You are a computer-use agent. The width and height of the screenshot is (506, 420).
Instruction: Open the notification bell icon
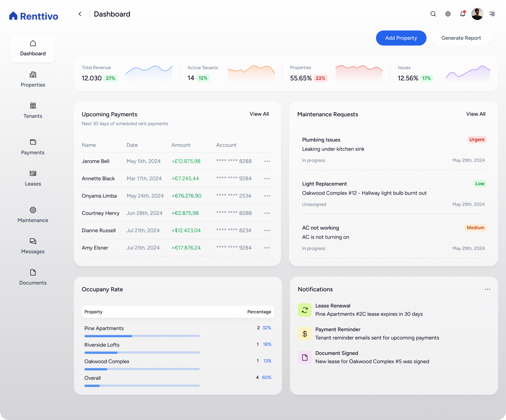tap(462, 14)
